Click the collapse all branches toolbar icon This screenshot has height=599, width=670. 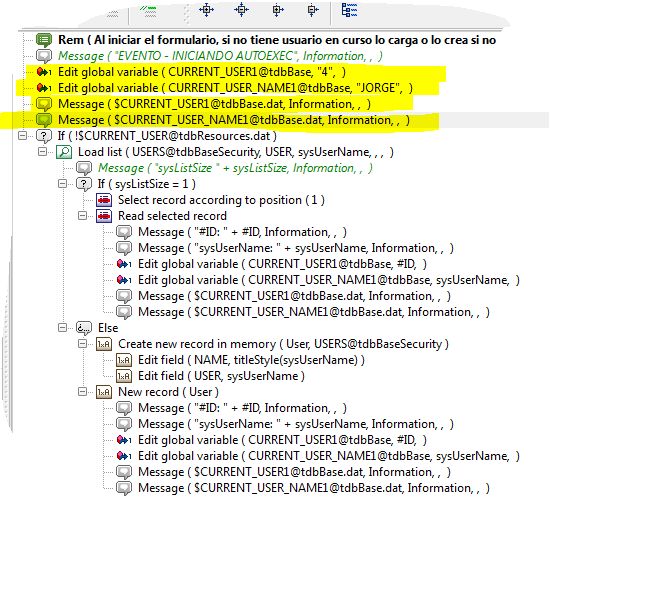coord(241,9)
